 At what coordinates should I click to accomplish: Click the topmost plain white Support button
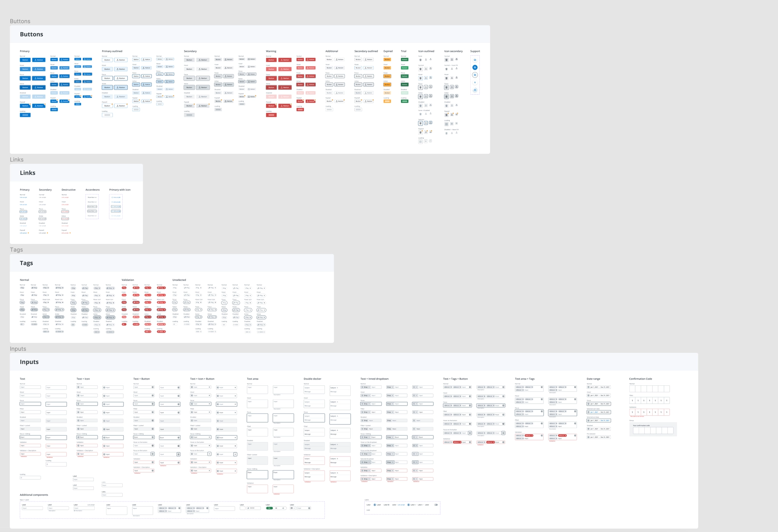475,60
